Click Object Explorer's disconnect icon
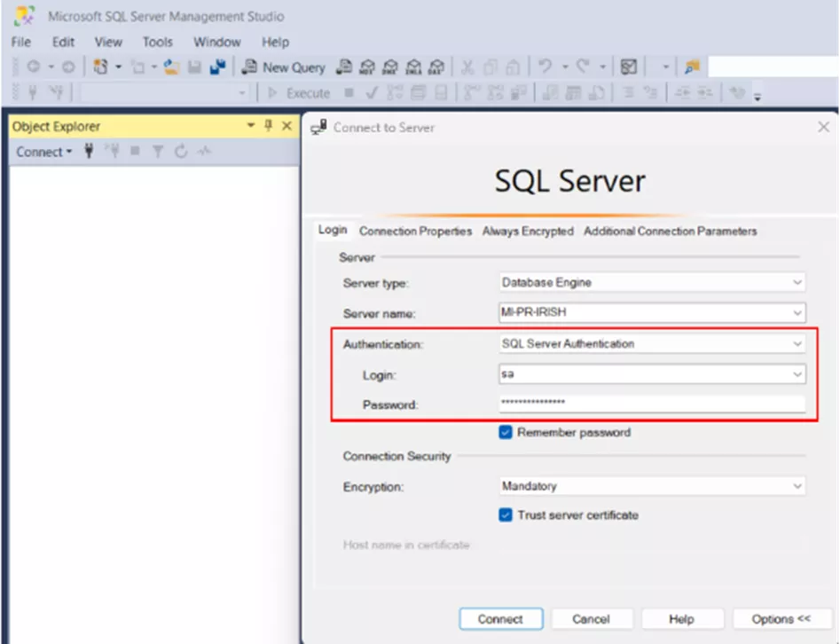Image resolution: width=840 pixels, height=644 pixels. 113,151
